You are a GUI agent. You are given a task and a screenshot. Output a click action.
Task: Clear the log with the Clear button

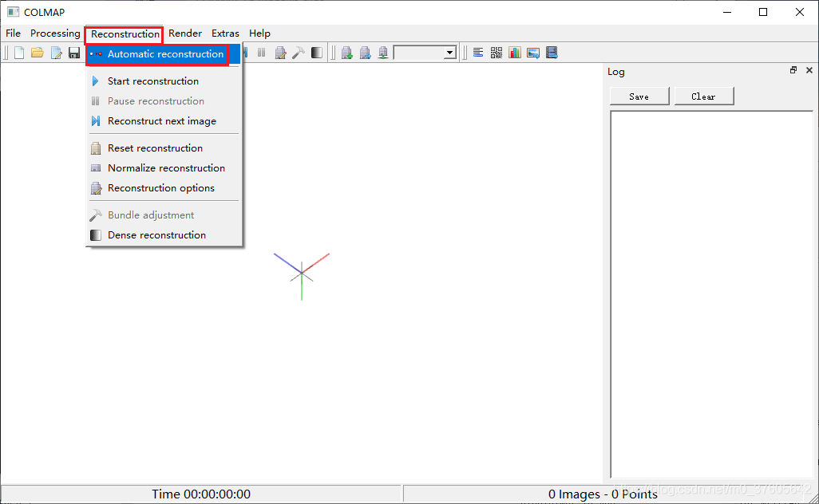coord(703,96)
